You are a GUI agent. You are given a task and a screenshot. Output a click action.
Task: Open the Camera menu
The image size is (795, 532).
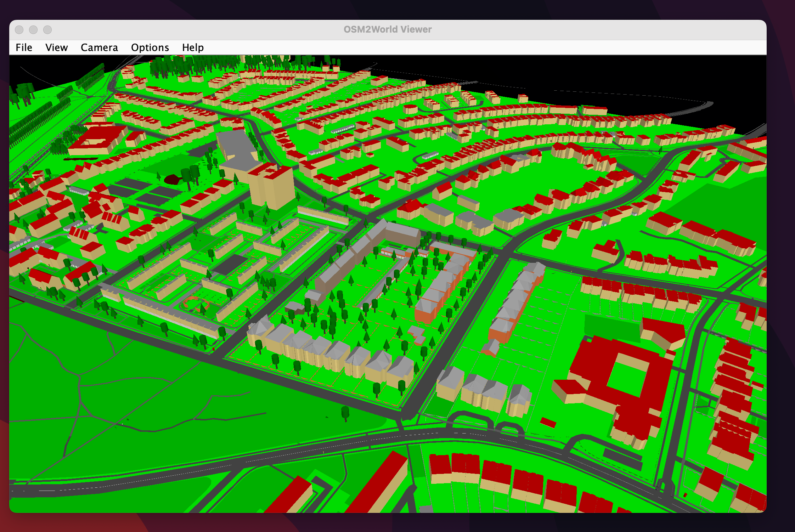pos(100,47)
